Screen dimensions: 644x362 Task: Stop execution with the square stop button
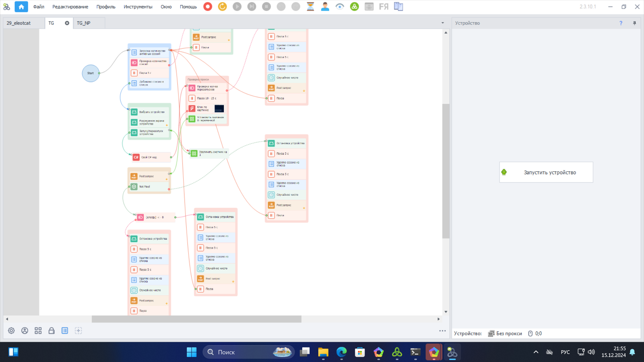coord(266,7)
